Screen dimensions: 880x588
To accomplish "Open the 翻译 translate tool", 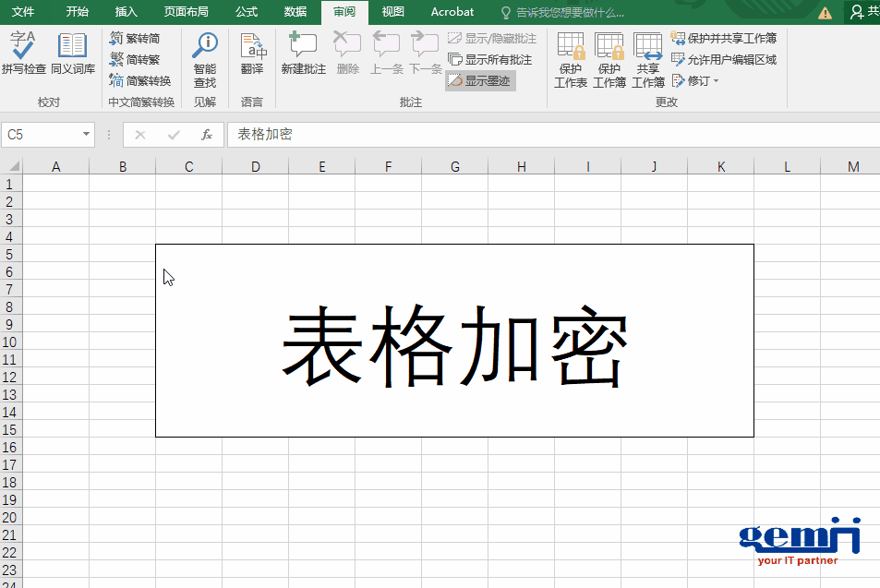I will coord(253,53).
